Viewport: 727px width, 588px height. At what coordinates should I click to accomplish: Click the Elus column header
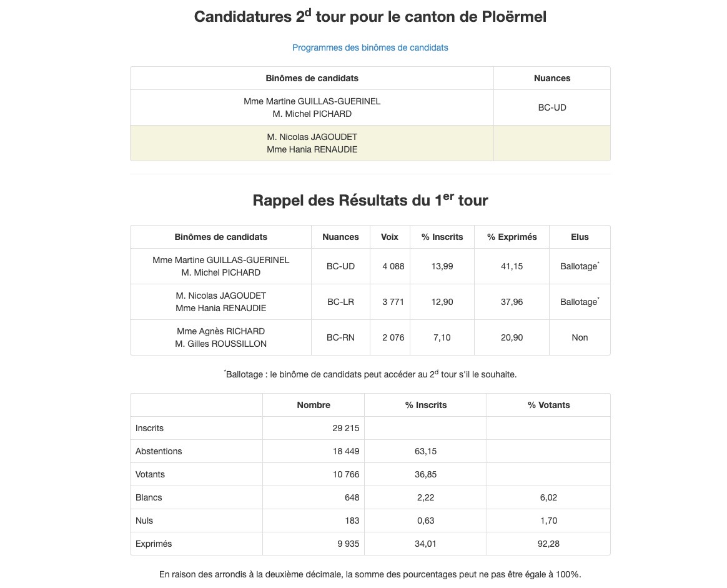click(x=580, y=237)
